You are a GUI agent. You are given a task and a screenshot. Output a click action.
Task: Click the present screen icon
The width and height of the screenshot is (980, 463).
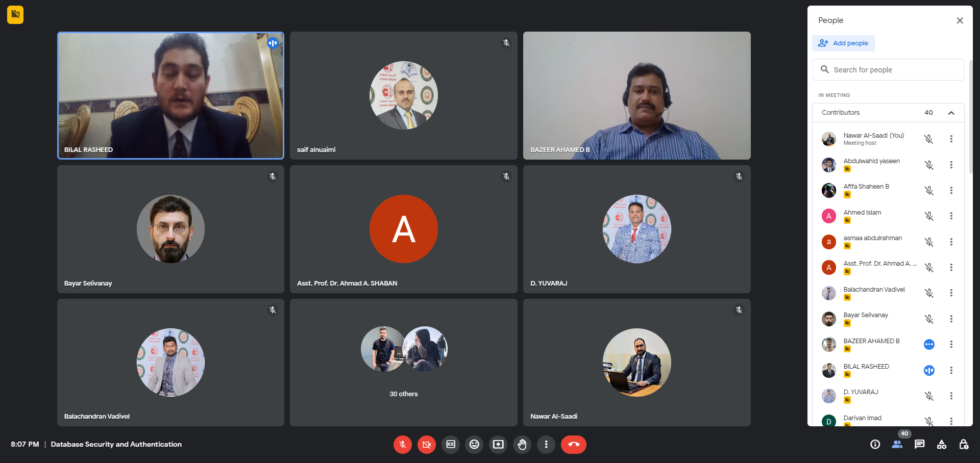[498, 444]
